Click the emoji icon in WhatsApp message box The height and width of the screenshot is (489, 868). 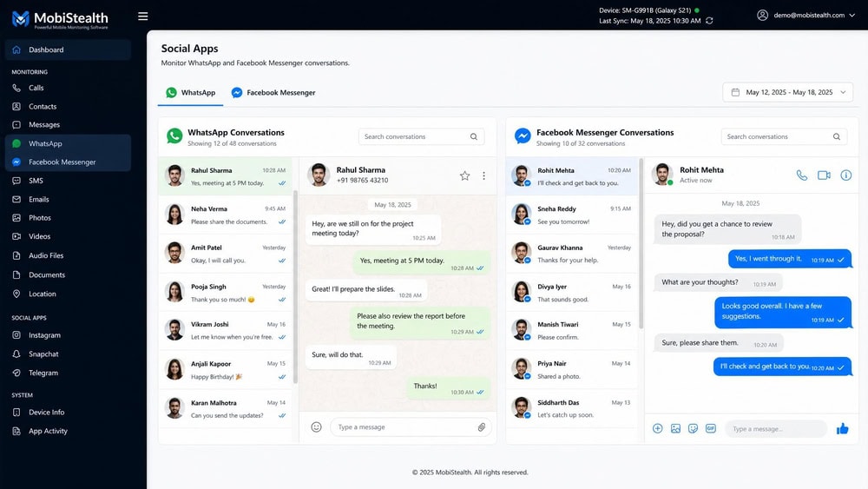pyautogui.click(x=316, y=427)
